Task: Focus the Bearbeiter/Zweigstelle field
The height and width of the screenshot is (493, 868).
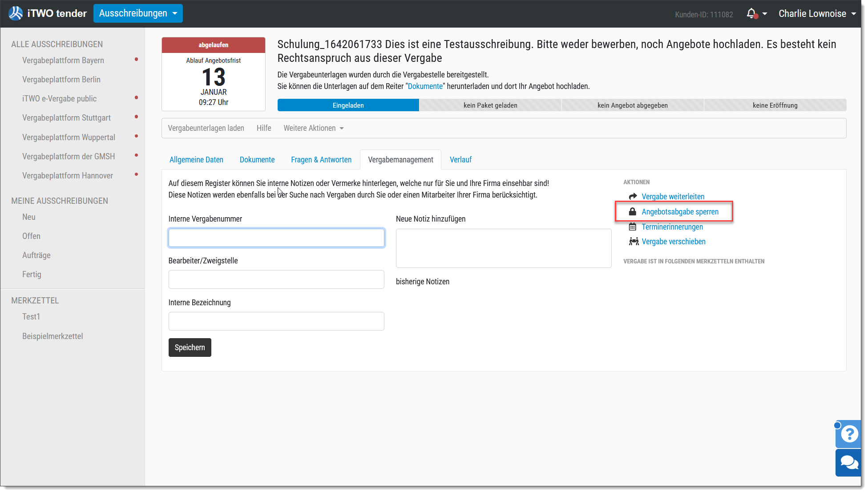Action: click(276, 279)
